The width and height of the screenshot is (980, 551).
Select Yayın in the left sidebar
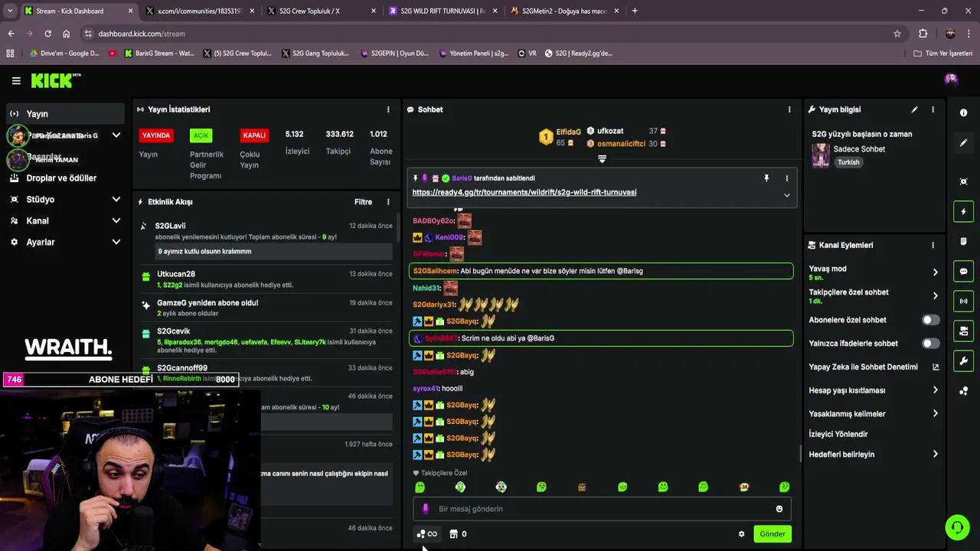(x=64, y=114)
